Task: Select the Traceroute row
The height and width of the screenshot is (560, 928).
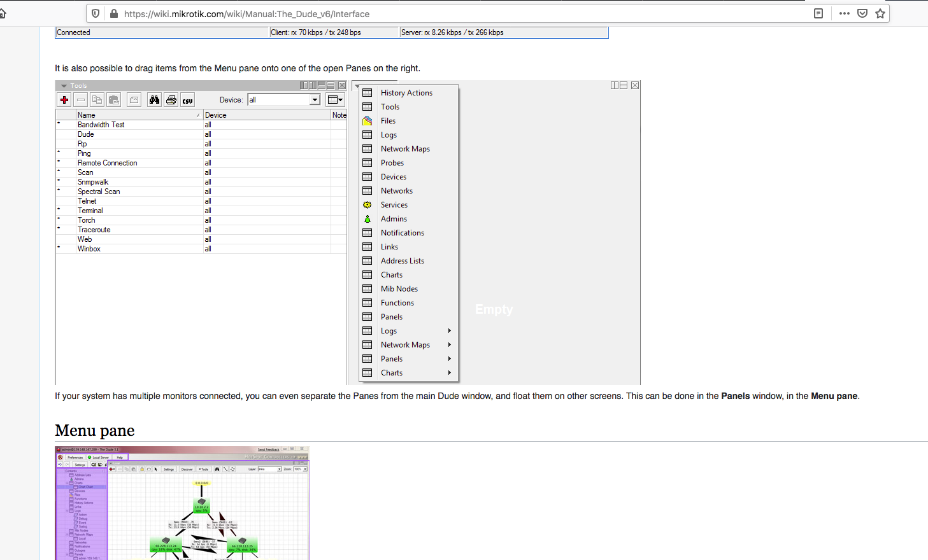Action: 201,230
